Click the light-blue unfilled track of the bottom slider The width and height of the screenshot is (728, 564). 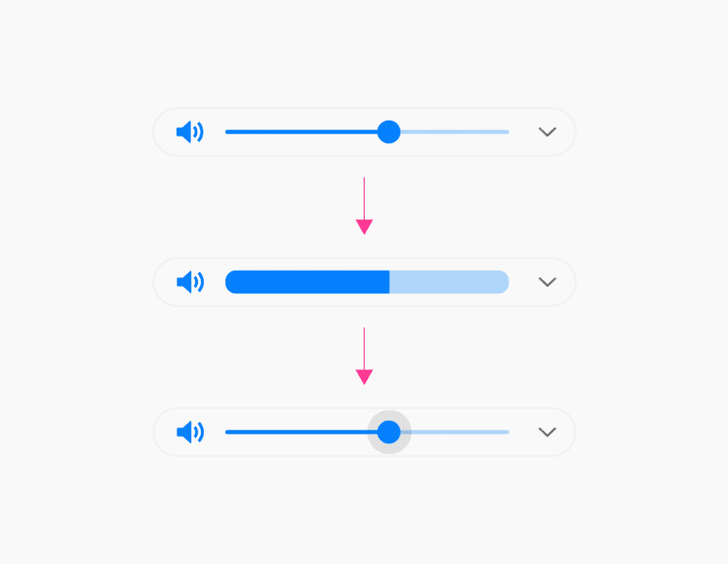(460, 432)
